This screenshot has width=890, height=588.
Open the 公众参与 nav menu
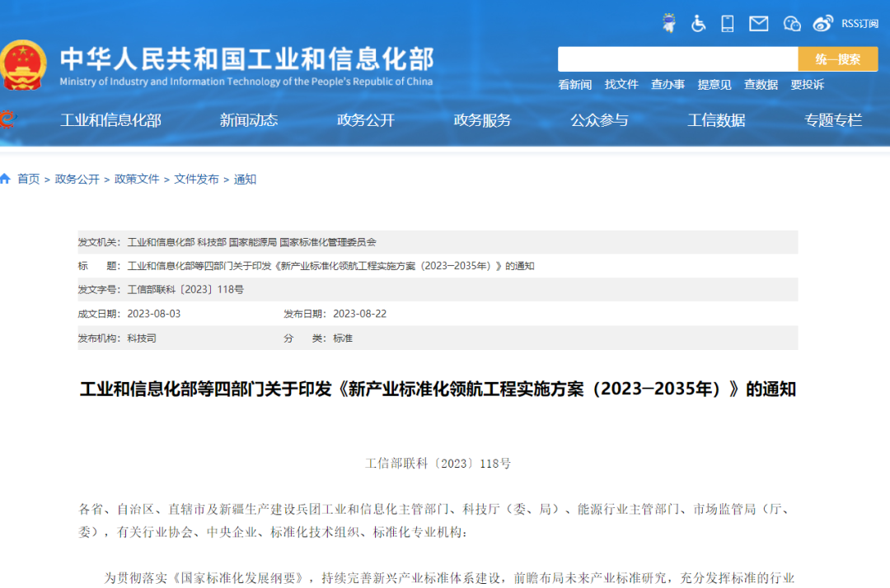point(599,120)
